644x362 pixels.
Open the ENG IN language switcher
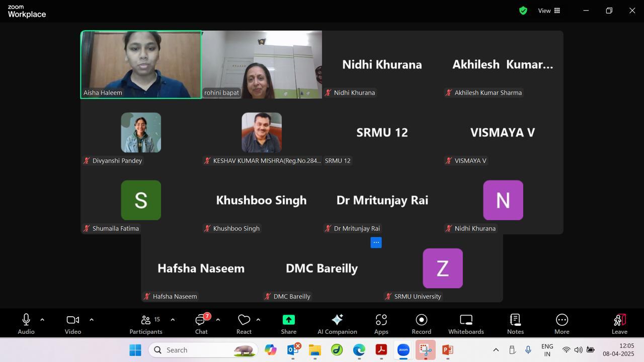pos(547,350)
